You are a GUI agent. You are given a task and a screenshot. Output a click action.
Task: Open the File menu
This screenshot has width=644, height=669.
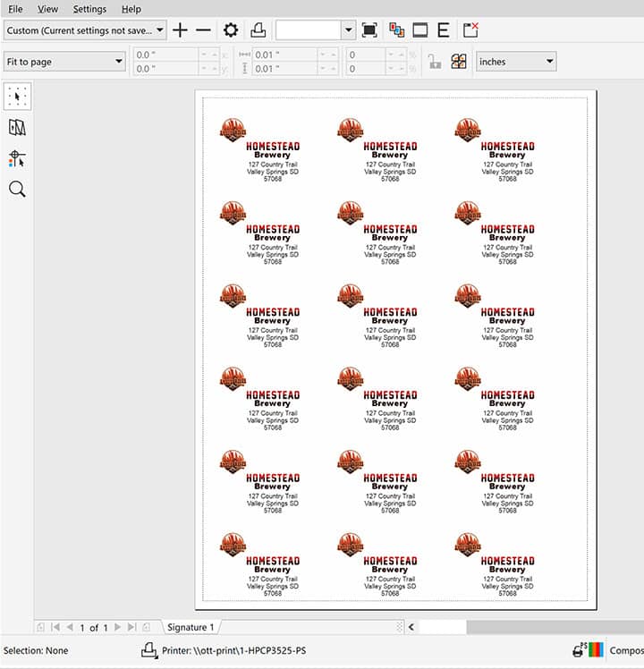(x=15, y=9)
